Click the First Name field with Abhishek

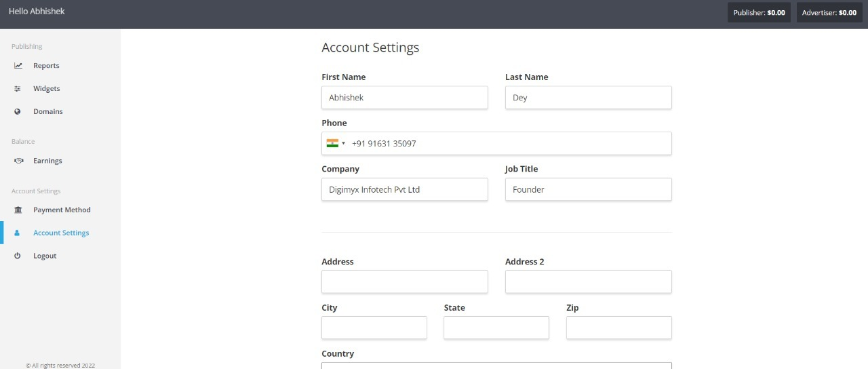pos(405,98)
